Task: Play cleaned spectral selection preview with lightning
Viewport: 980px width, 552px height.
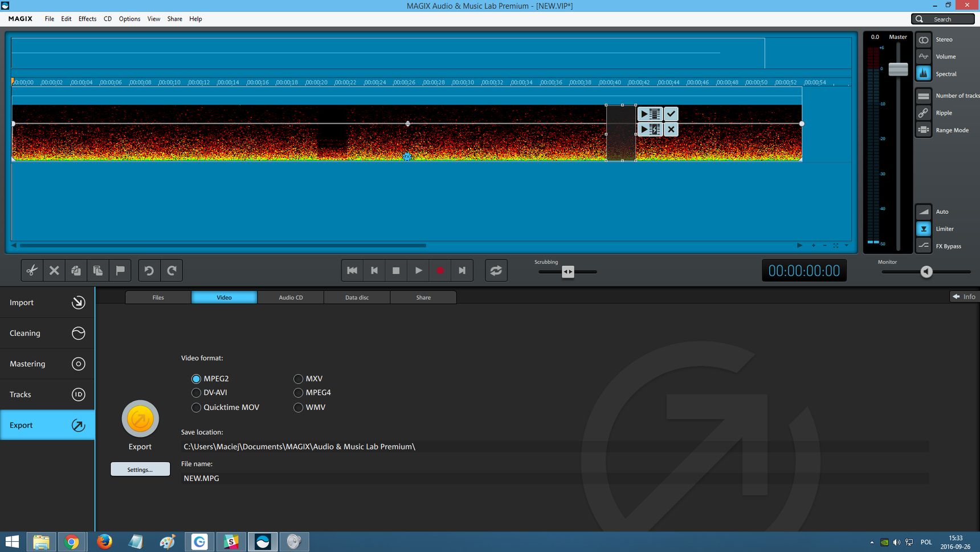Action: click(x=650, y=129)
